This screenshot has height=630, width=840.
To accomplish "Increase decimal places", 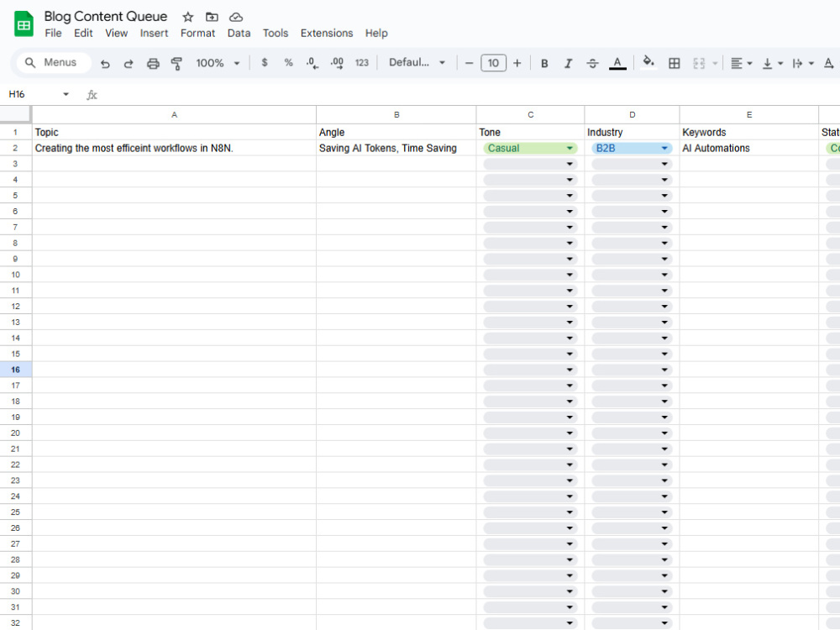I will (337, 63).
